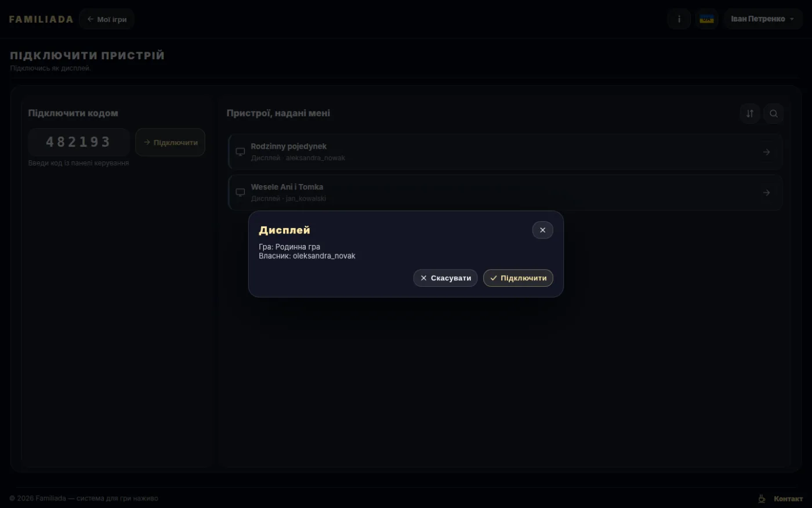Viewport: 812px width, 508px height.
Task: Click the display icon beside Rodzinny pojedynek
Action: pyautogui.click(x=240, y=152)
